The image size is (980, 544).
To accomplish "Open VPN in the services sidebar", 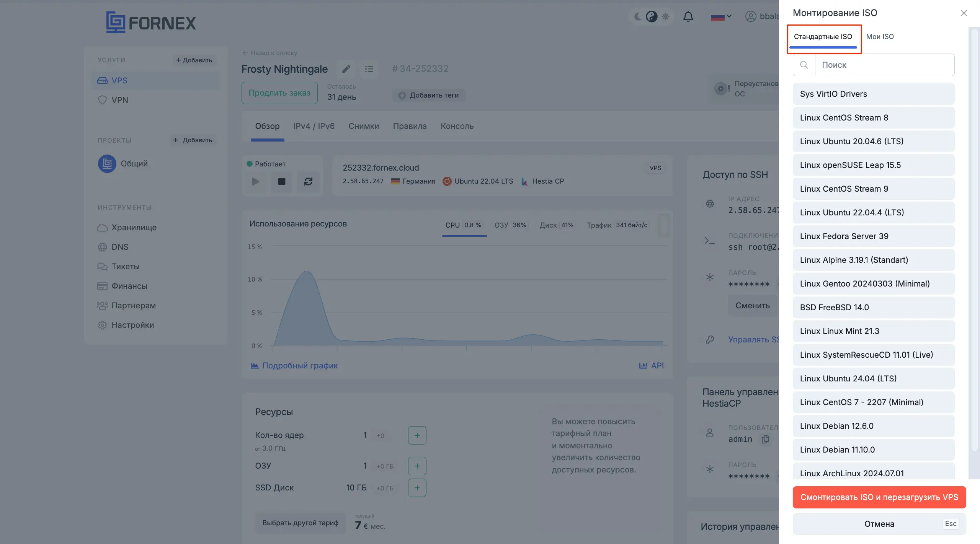I will click(x=156, y=100).
